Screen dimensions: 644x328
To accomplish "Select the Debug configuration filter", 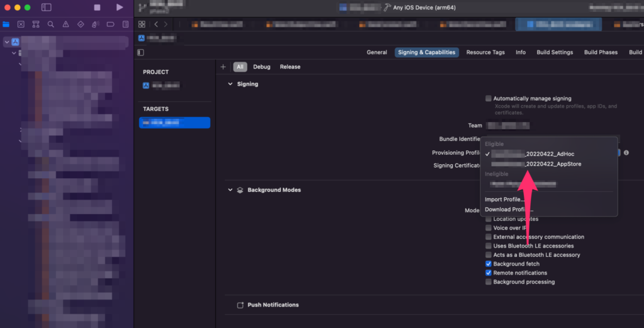I will point(262,67).
